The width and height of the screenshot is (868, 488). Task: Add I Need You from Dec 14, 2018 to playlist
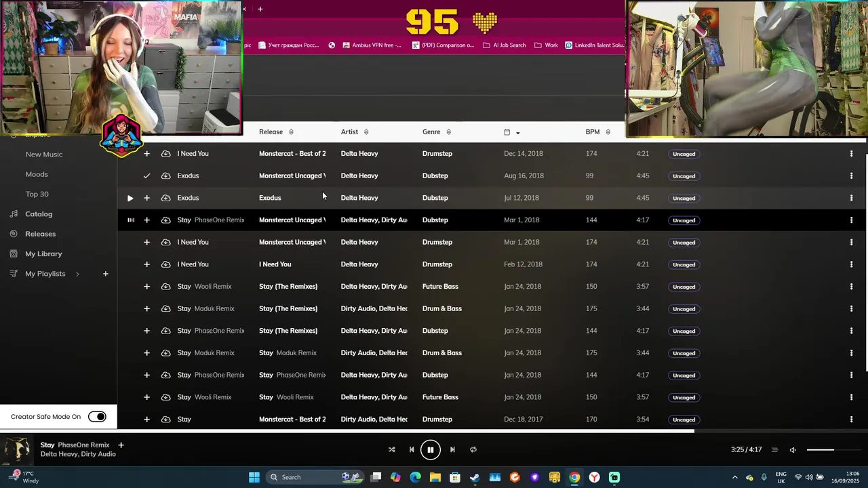pyautogui.click(x=146, y=154)
